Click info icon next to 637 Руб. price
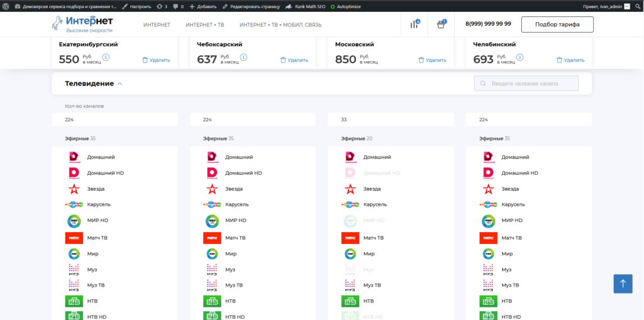The image size is (644, 320). click(x=243, y=57)
